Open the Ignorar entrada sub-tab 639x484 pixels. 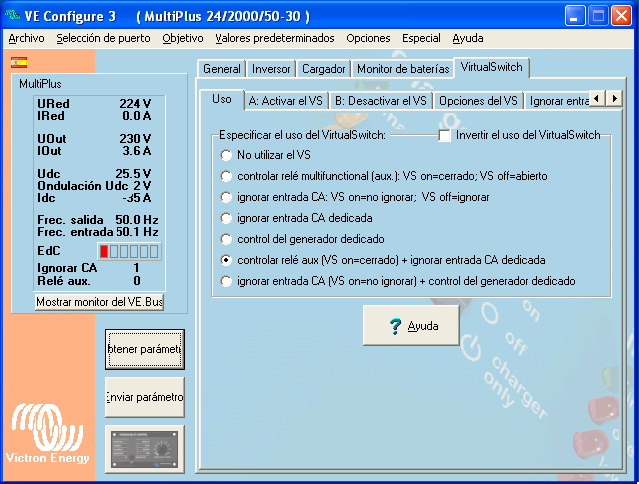click(558, 101)
